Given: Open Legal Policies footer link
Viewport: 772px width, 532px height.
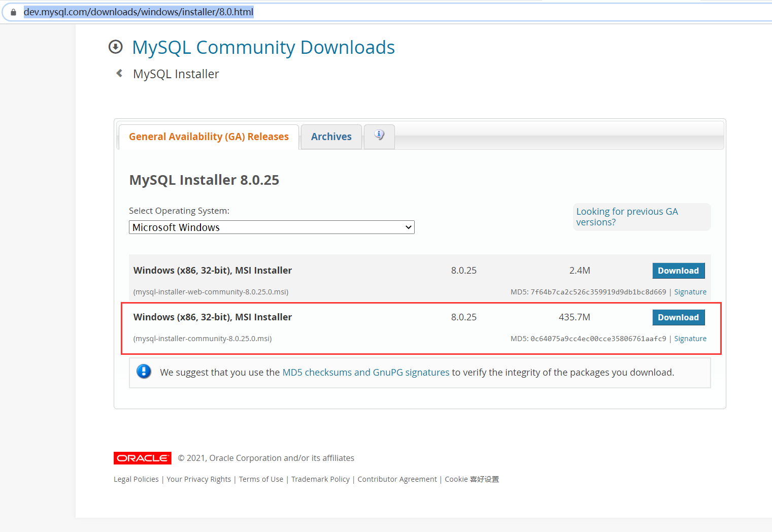Looking at the screenshot, I should (136, 479).
